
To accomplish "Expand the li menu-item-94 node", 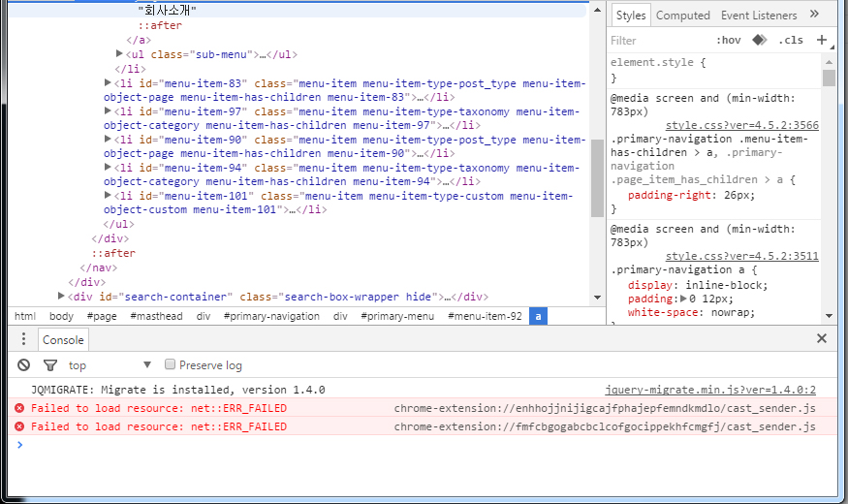I will pos(108,167).
